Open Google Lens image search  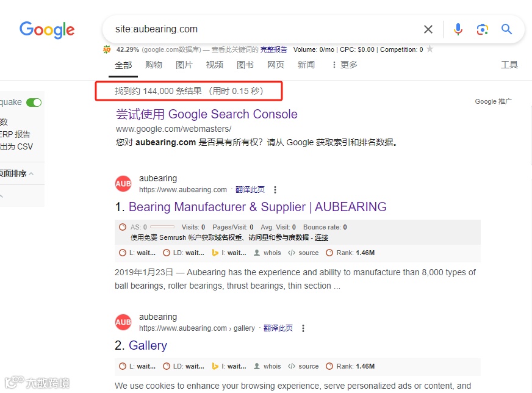pyautogui.click(x=482, y=29)
